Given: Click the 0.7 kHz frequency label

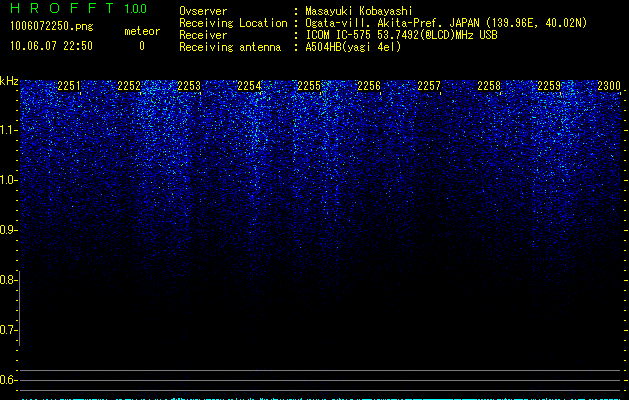Looking at the screenshot, I should (8, 330).
